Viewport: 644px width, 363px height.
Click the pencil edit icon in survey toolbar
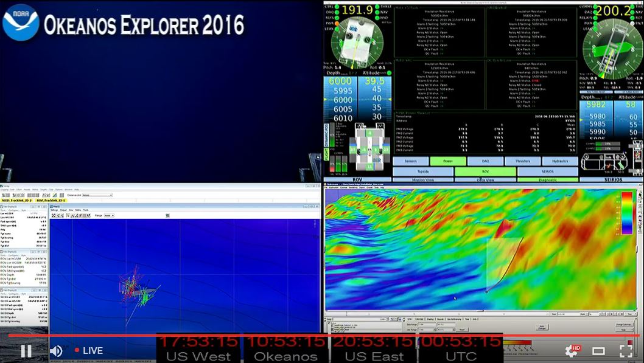pyautogui.click(x=55, y=195)
